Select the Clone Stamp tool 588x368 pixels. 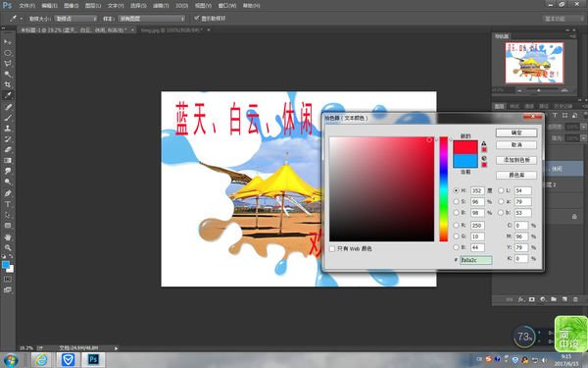(8, 129)
